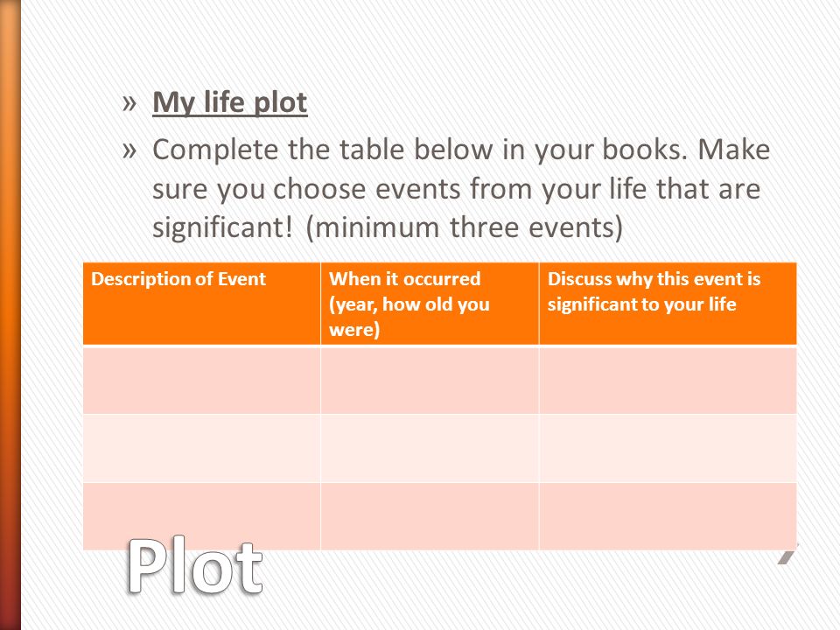Image resolution: width=840 pixels, height=630 pixels.
Task: Click third empty cell under Discuss why column
Action: pyautogui.click(x=668, y=516)
